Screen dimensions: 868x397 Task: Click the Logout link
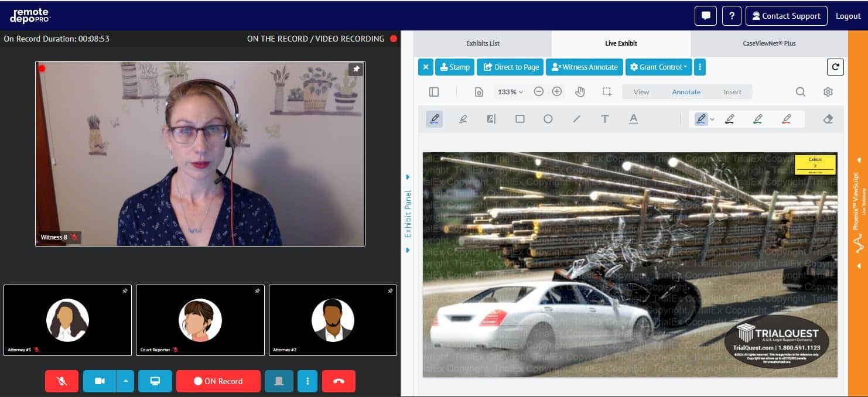point(848,16)
